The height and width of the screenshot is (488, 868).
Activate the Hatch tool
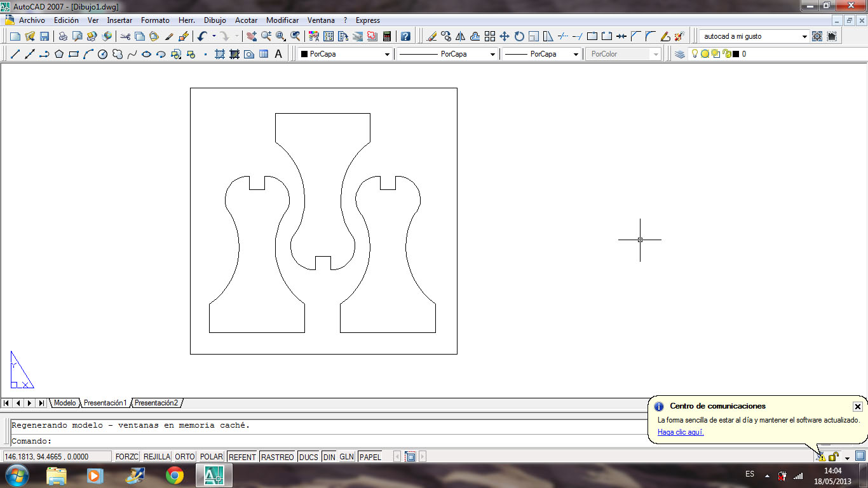click(x=220, y=54)
